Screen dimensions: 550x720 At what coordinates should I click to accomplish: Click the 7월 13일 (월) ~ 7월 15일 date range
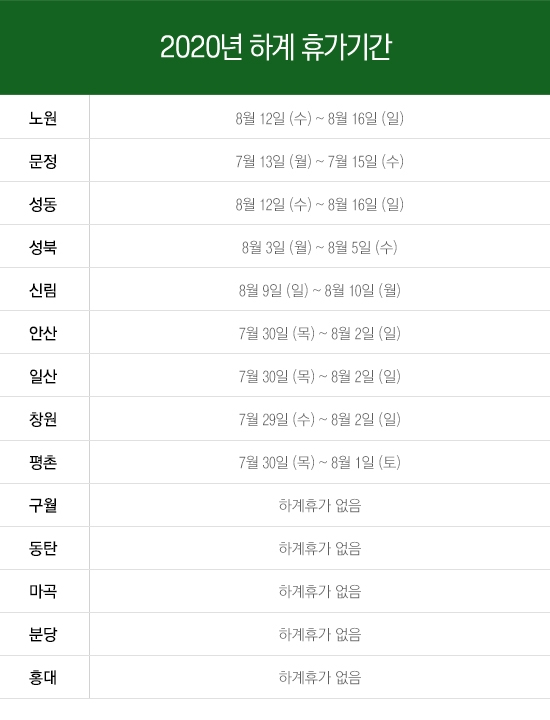[320, 162]
